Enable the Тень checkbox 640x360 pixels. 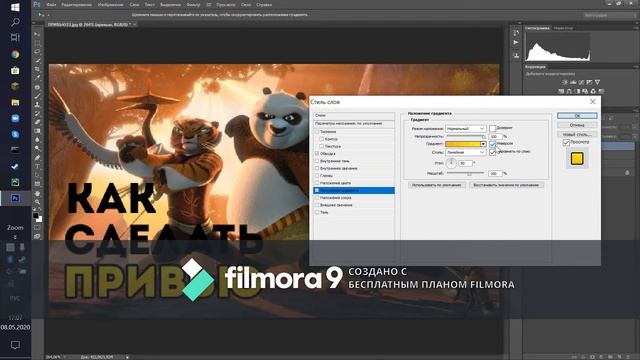317,212
